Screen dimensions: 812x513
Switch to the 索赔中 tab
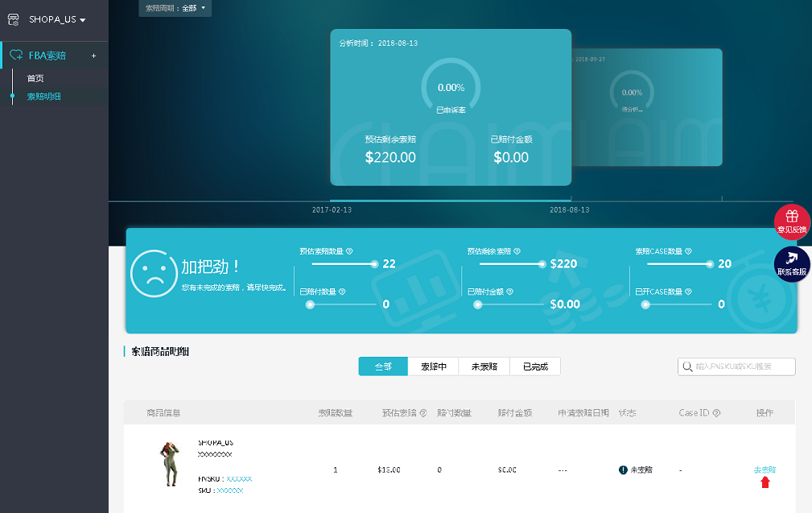point(433,366)
